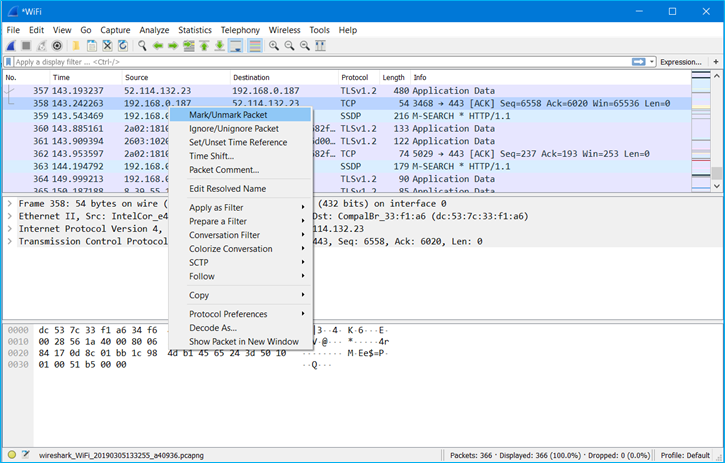Screen dimensions: 725x463
Task: Reload this capture file icon
Action: 123,45
